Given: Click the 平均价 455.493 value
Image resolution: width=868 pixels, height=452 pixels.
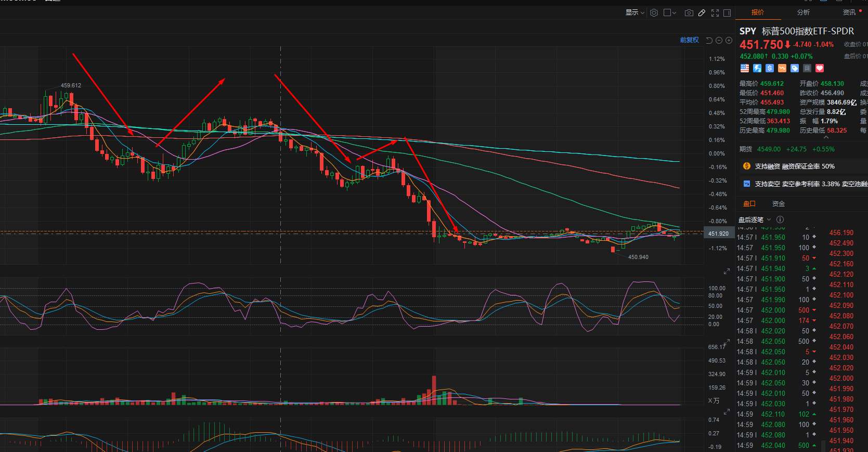Looking at the screenshot, I should coord(772,102).
